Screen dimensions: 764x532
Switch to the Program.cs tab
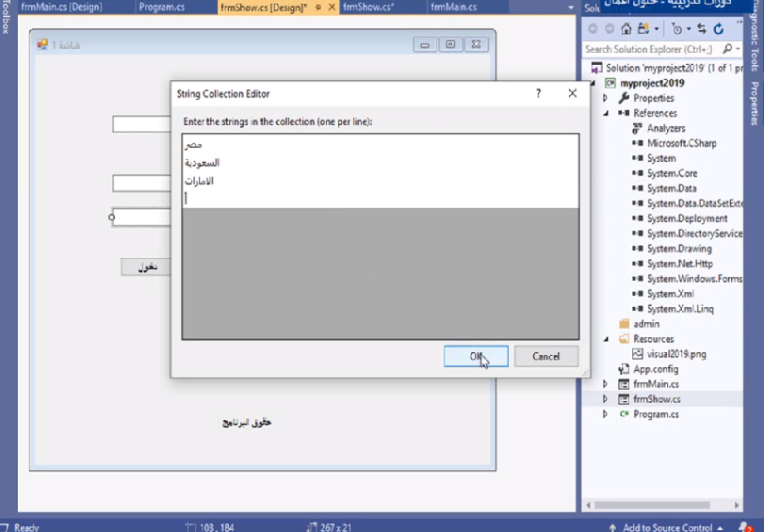[161, 7]
